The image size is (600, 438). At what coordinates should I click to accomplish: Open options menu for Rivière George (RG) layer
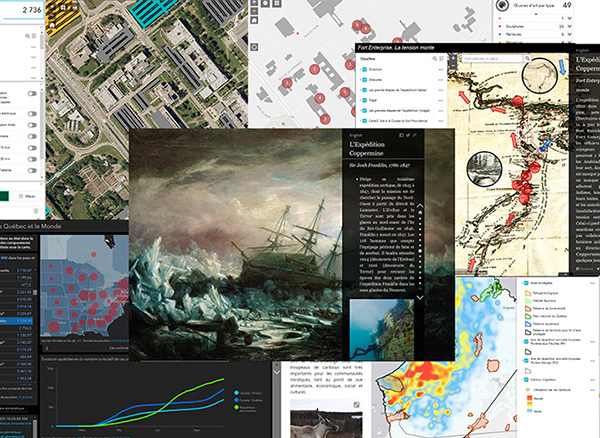593,360
